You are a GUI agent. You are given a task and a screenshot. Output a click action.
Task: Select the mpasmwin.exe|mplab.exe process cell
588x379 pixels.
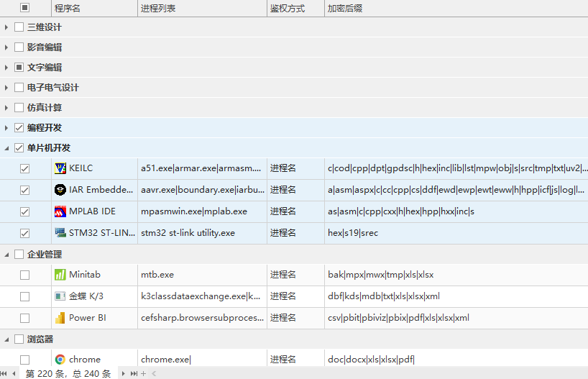pyautogui.click(x=203, y=211)
